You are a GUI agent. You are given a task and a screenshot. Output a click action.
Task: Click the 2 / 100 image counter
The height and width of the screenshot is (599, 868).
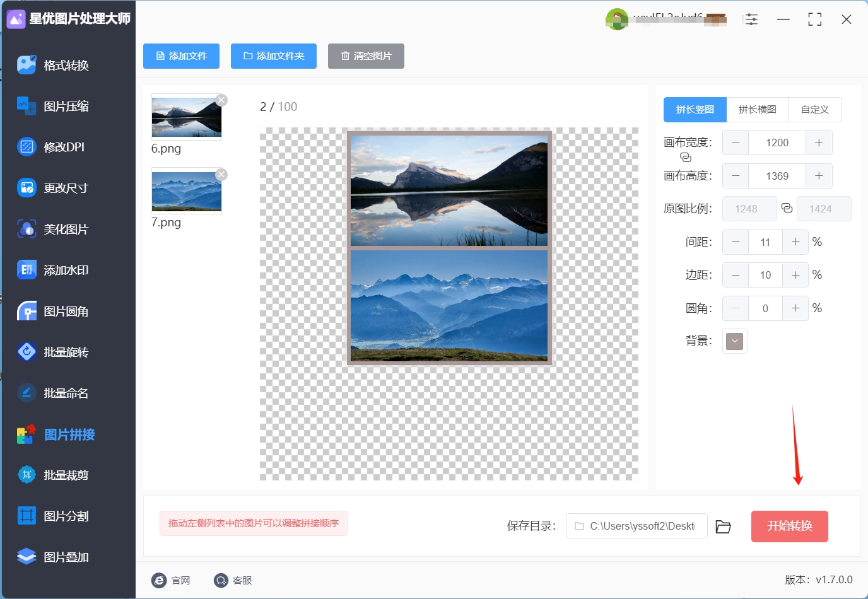tap(278, 107)
